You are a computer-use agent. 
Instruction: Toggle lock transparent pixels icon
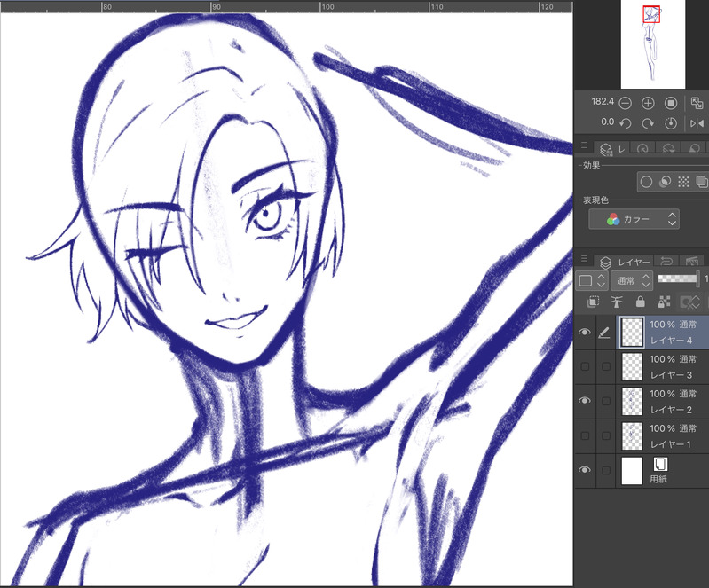point(664,302)
